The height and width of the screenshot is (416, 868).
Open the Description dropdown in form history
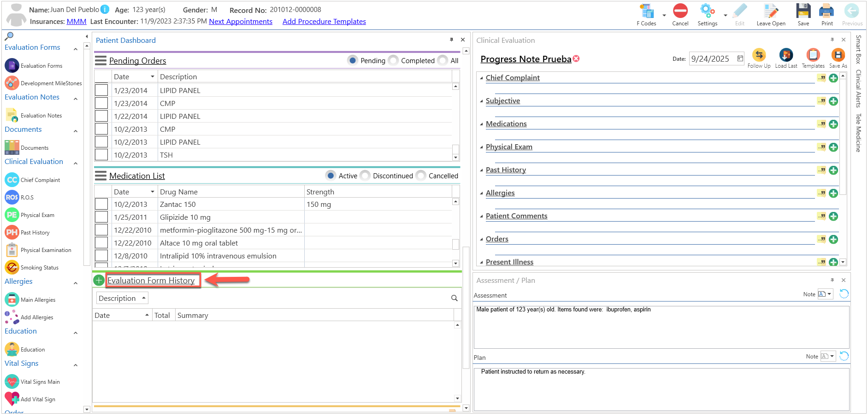pos(122,298)
